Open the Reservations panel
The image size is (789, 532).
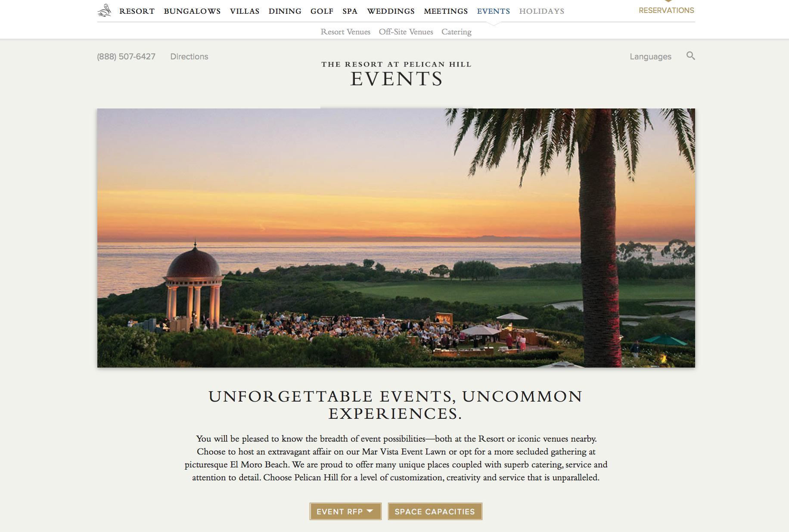tap(666, 10)
